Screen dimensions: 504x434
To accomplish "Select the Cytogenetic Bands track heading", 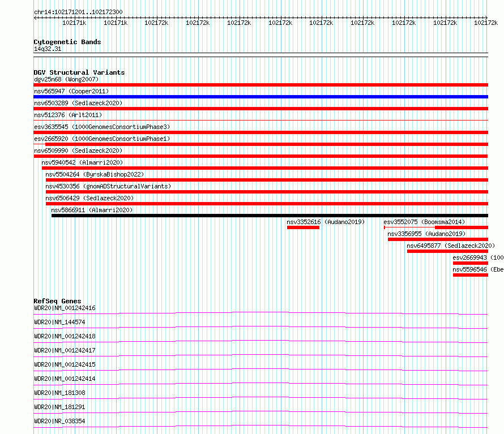I will coord(67,42).
